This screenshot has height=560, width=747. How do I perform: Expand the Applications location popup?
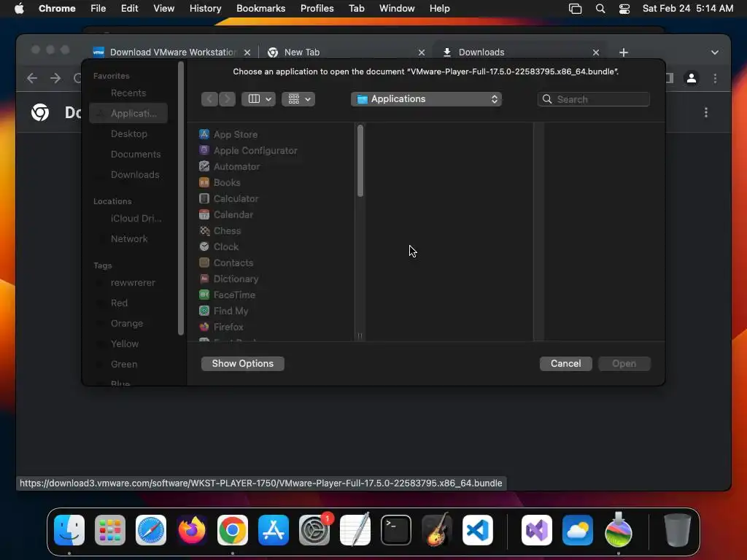(426, 99)
